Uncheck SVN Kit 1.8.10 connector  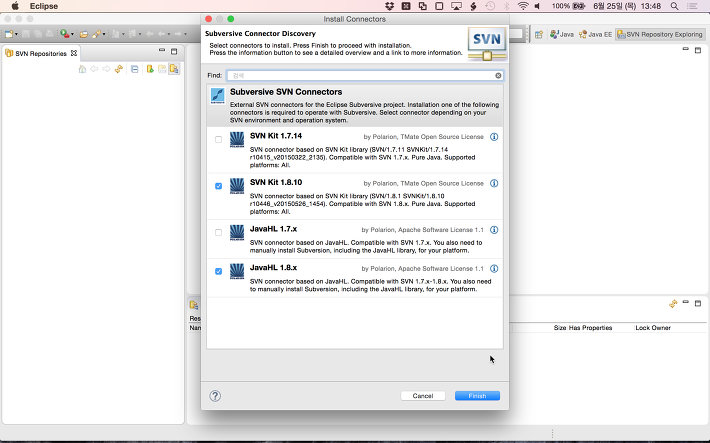click(x=218, y=186)
